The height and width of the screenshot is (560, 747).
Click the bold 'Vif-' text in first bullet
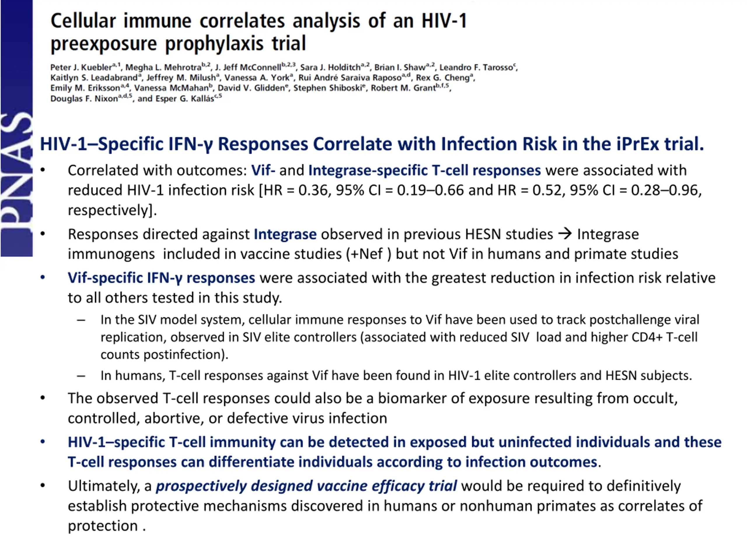[x=263, y=170]
